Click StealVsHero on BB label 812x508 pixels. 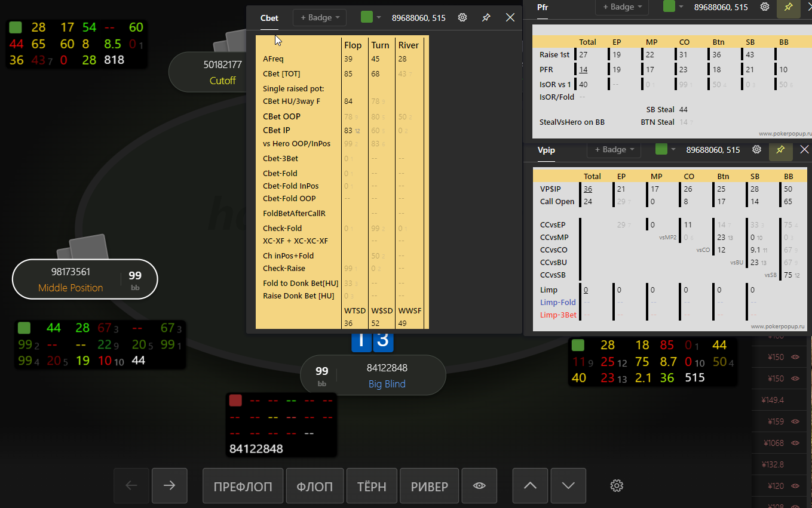tap(572, 122)
